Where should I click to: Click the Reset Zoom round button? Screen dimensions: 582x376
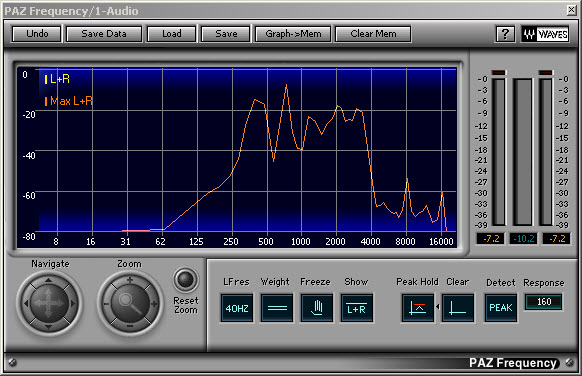186,280
